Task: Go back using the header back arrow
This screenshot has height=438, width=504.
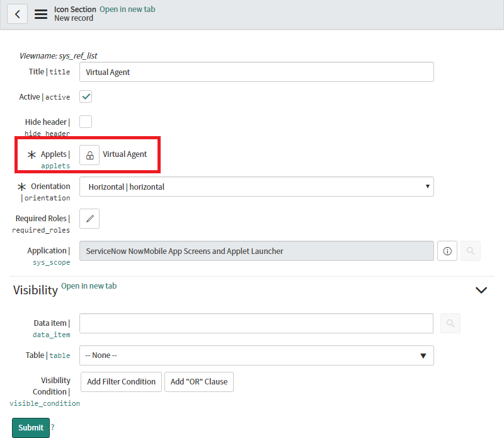Action: click(18, 14)
